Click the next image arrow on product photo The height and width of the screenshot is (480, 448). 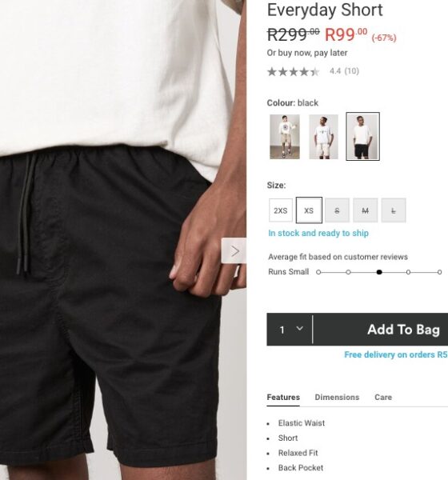click(x=234, y=250)
